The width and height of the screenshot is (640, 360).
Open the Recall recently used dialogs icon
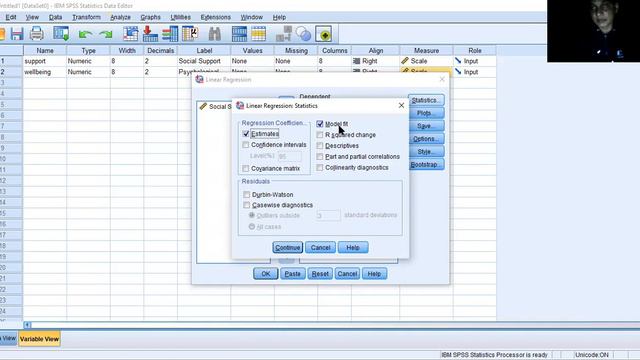click(x=61, y=34)
